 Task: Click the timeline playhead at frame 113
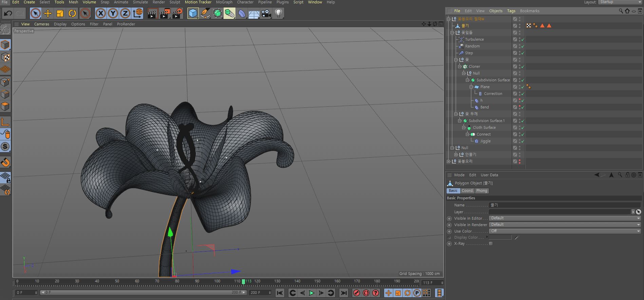pos(243,281)
